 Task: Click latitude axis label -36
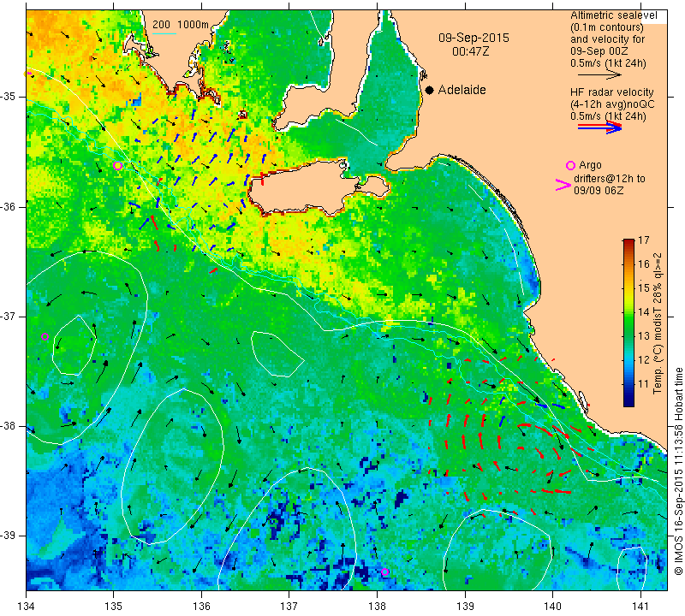point(8,206)
